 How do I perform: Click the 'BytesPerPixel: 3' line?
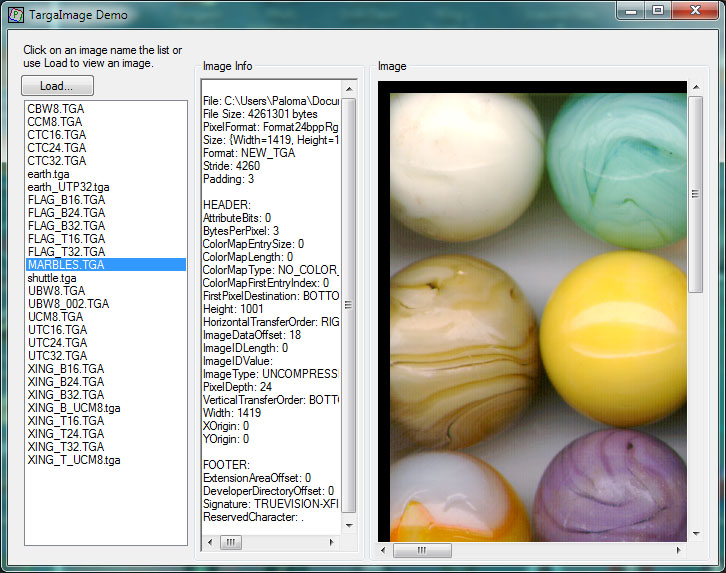pos(241,230)
